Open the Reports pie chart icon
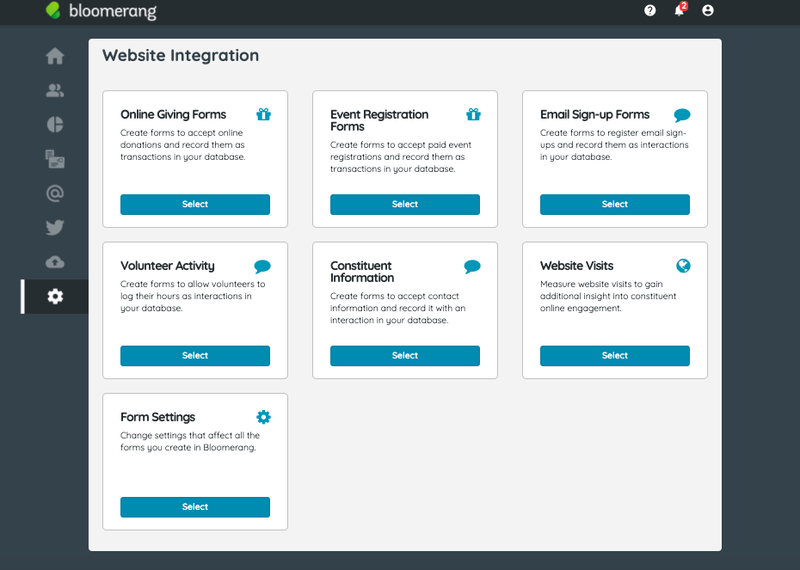 click(55, 125)
